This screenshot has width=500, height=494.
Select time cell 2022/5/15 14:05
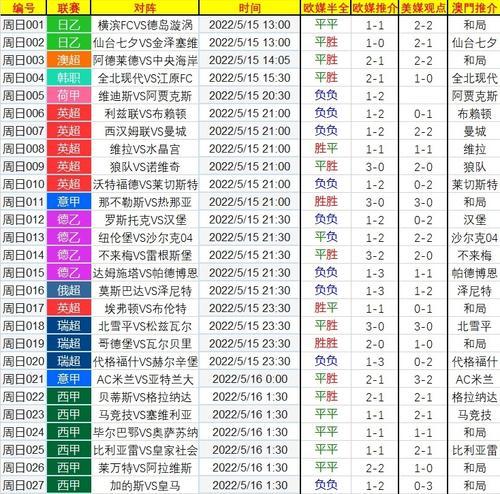[x=249, y=60]
